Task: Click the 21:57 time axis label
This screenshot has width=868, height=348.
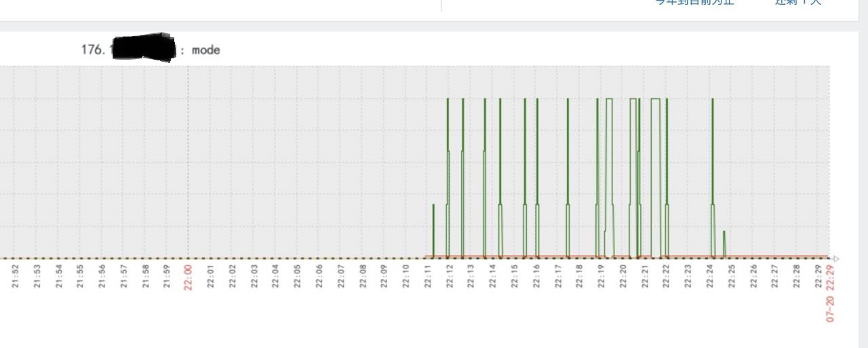Action: tap(123, 275)
